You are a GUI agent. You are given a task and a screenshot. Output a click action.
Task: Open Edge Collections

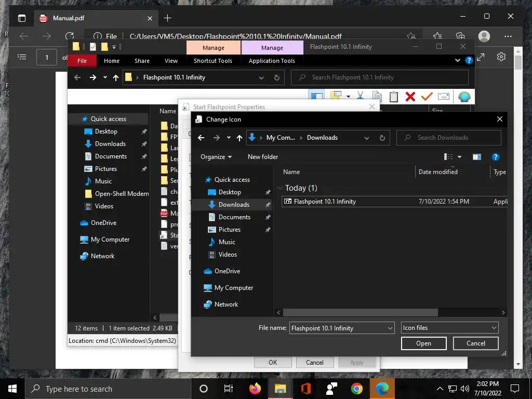(460, 36)
